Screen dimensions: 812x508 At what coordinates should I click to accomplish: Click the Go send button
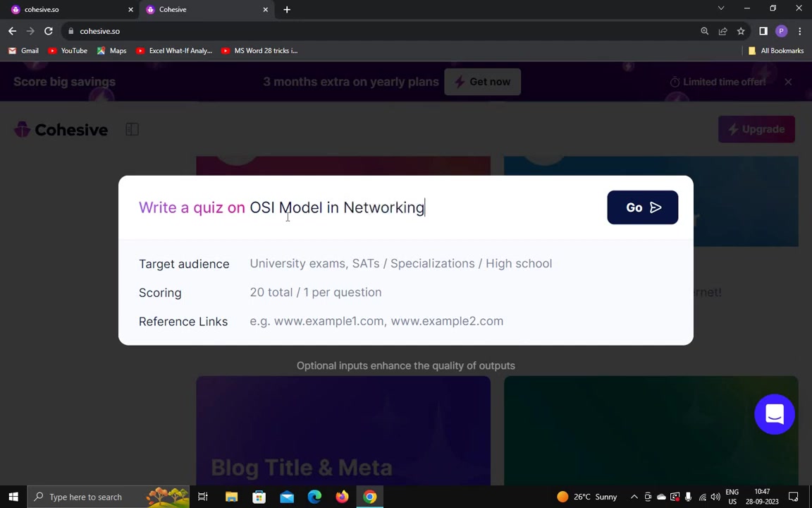642,207
